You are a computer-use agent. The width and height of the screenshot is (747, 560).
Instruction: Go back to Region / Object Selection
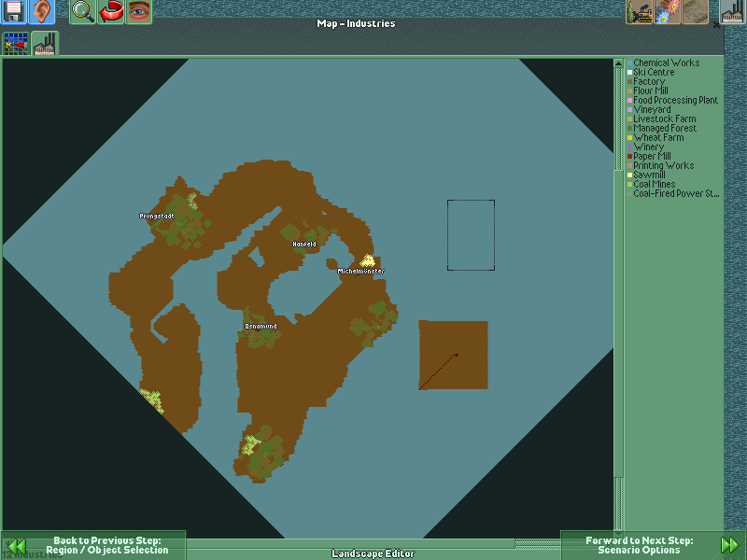click(x=92, y=545)
